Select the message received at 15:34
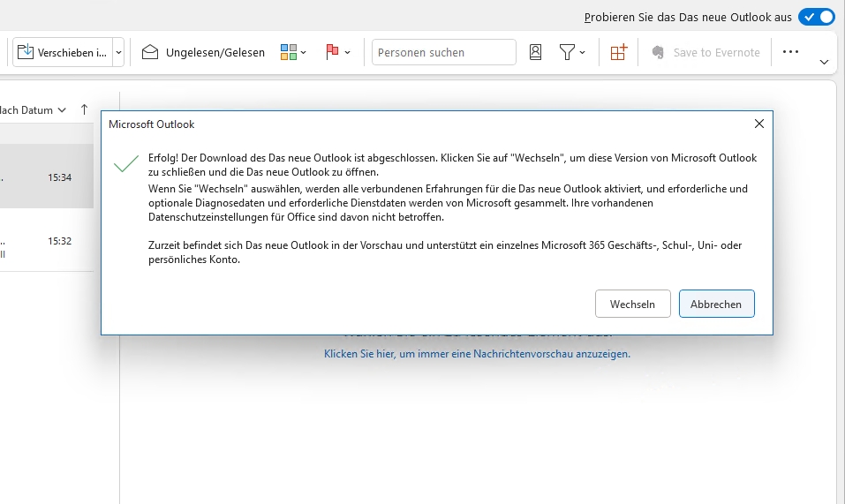The height and width of the screenshot is (504, 845). coord(46,177)
